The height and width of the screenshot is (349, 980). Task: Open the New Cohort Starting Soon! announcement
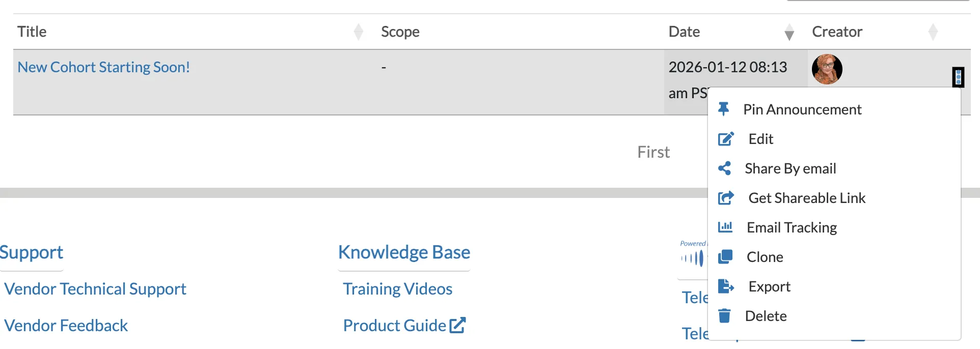[x=104, y=67]
